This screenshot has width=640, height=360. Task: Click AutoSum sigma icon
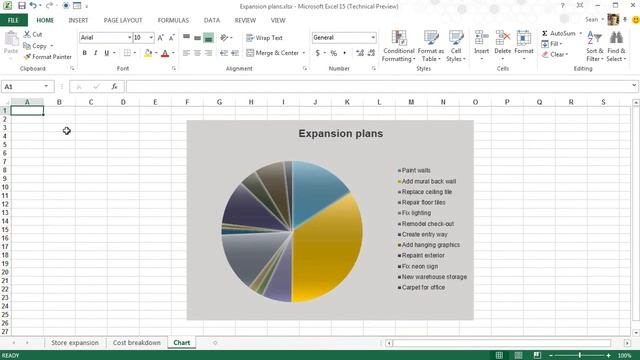(544, 33)
